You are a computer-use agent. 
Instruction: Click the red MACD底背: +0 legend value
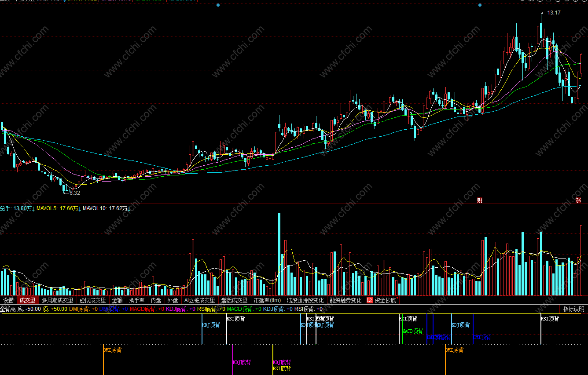(x=147, y=309)
